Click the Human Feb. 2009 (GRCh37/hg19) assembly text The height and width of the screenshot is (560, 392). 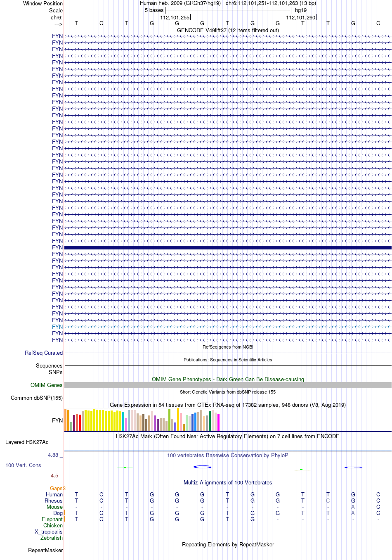(x=180, y=3)
